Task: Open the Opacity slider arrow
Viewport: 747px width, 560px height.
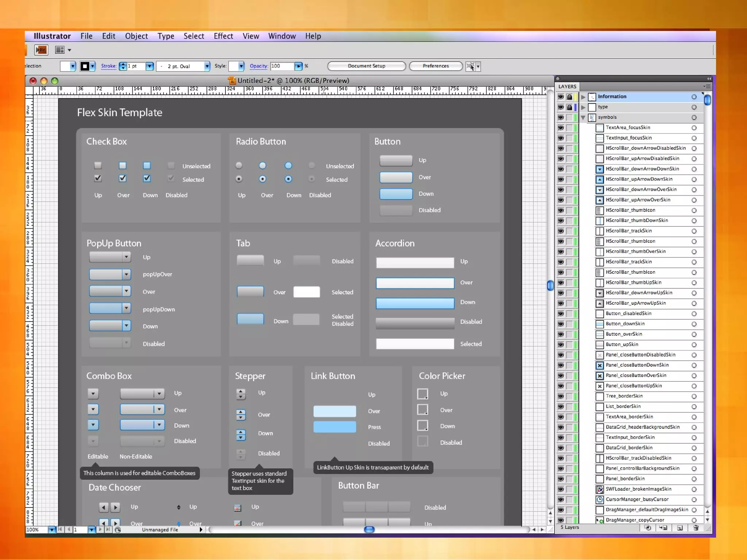Action: [298, 66]
